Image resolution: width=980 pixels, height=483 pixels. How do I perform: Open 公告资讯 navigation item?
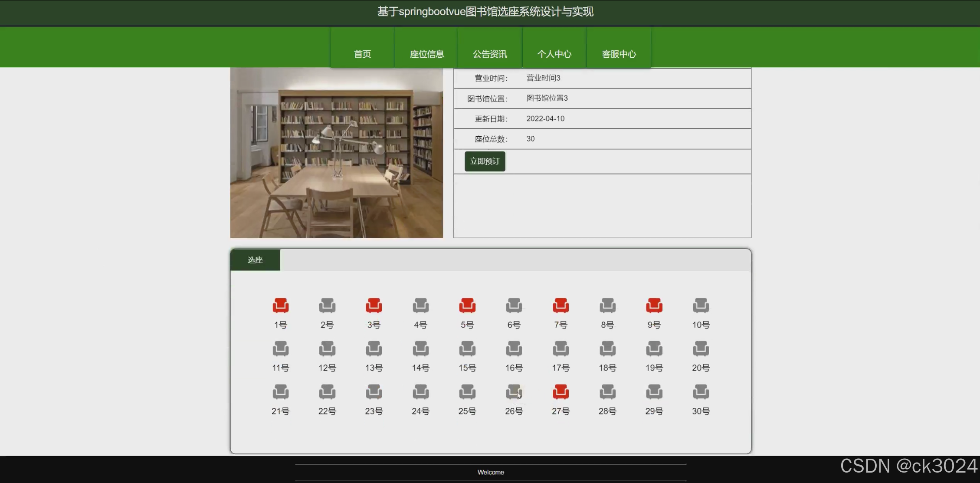490,54
